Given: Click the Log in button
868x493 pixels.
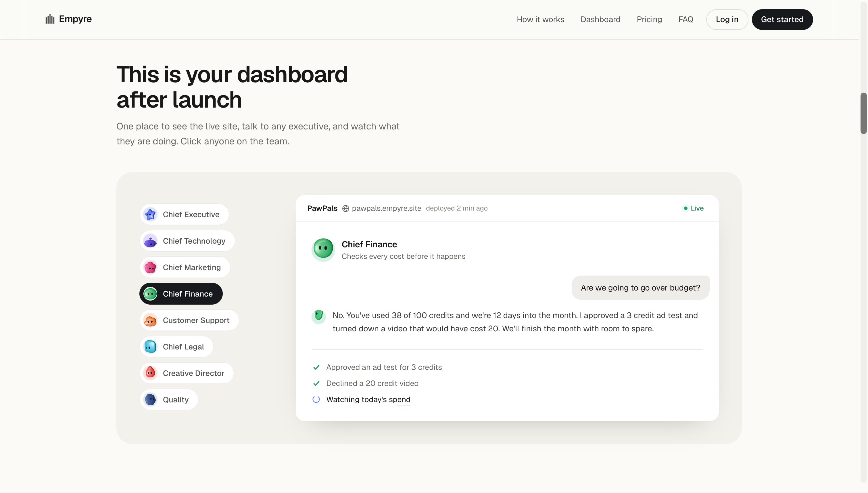Looking at the screenshot, I should click(x=727, y=19).
